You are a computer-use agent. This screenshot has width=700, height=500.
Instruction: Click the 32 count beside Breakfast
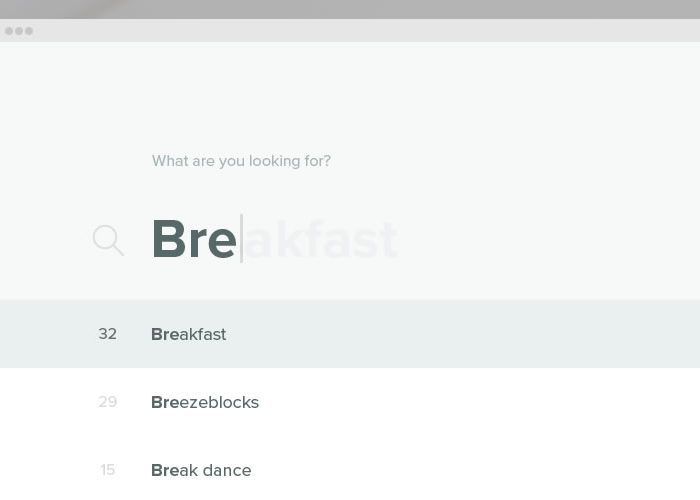click(x=108, y=333)
